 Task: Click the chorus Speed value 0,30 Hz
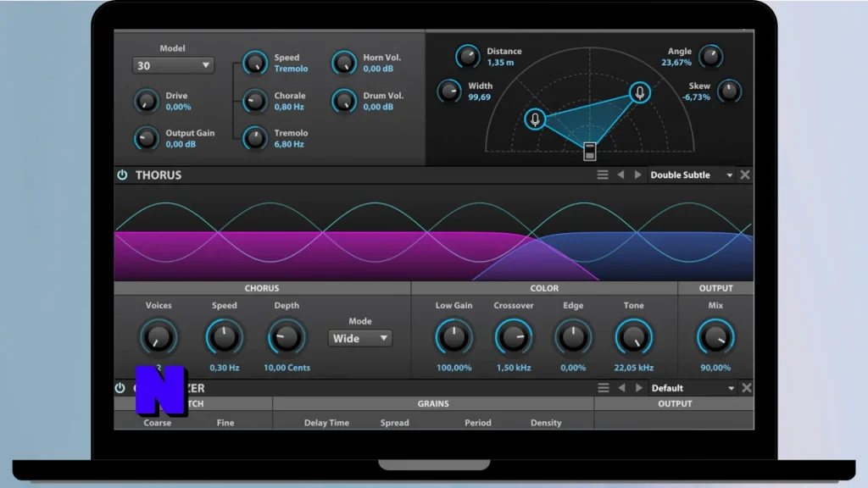point(224,368)
